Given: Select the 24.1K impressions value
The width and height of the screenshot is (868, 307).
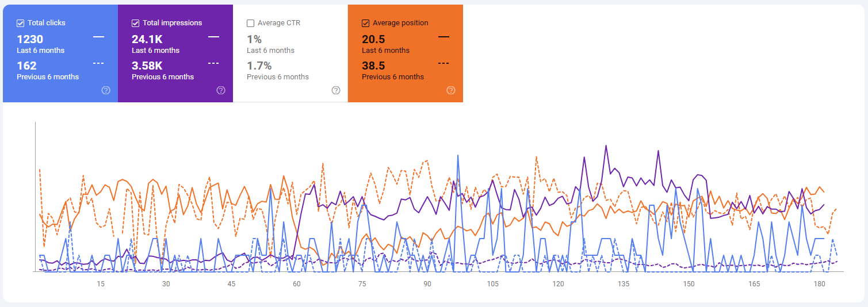Looking at the screenshot, I should click(x=147, y=39).
